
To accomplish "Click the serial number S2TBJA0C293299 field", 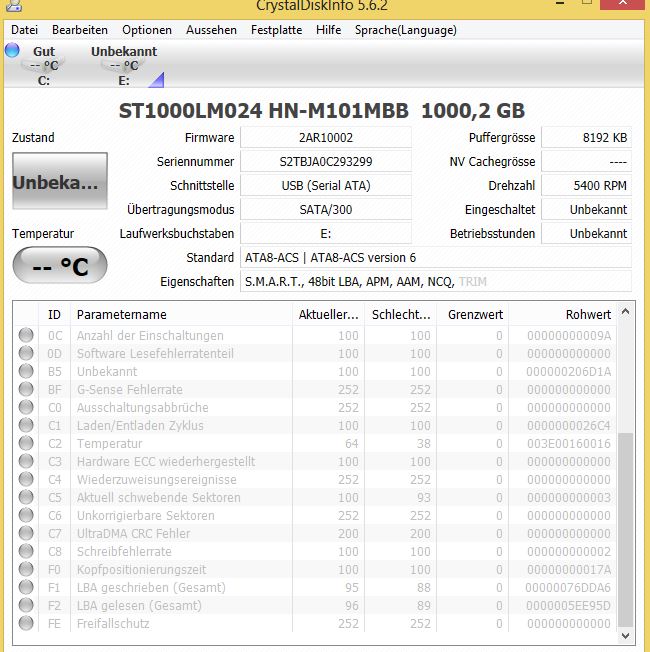I will tap(326, 162).
